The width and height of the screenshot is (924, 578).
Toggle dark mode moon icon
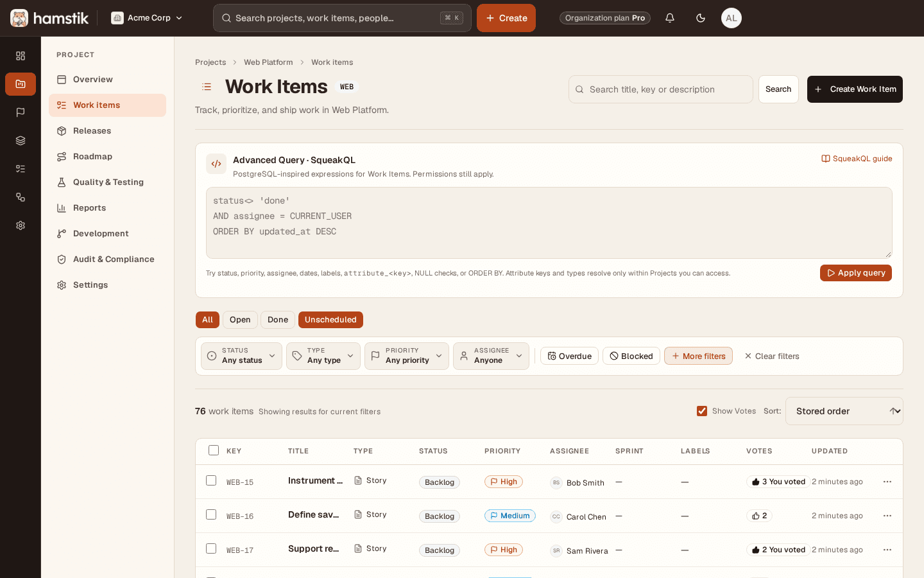(x=701, y=18)
